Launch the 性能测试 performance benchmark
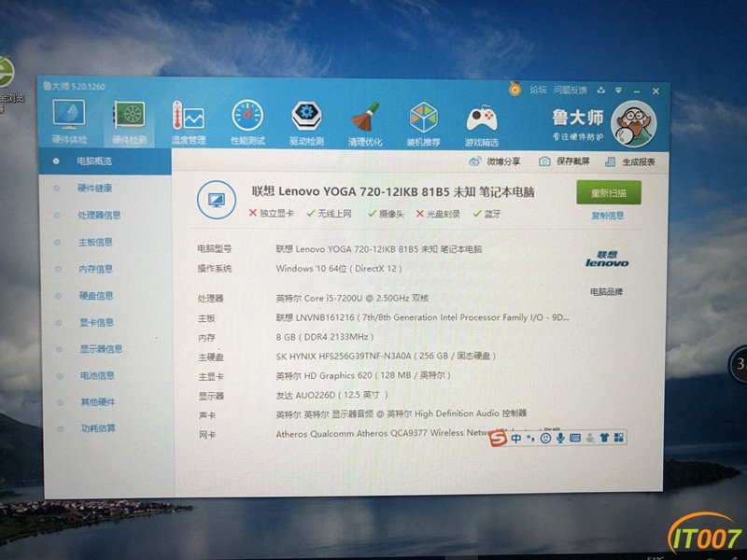Viewport: 747px width, 560px height. 247,123
